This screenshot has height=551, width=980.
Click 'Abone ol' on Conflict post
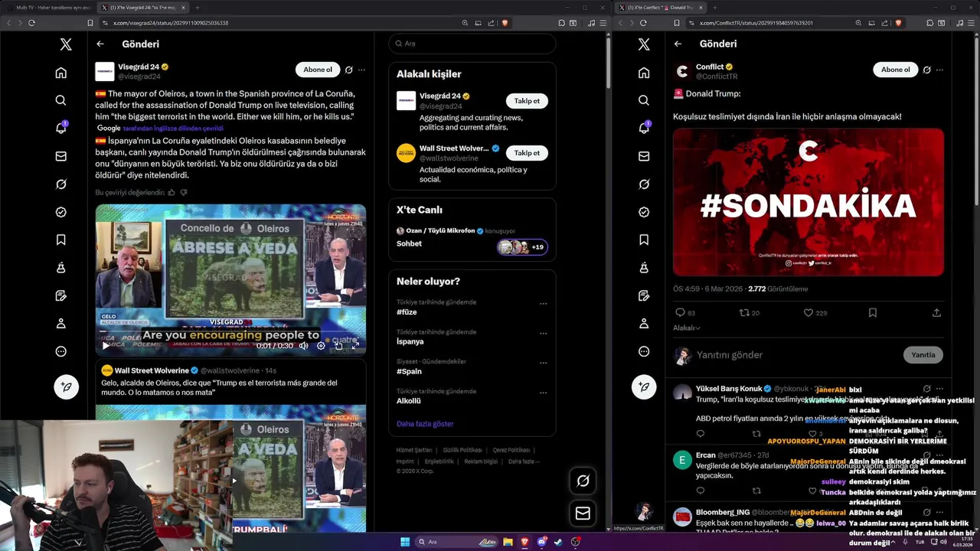pyautogui.click(x=896, y=70)
